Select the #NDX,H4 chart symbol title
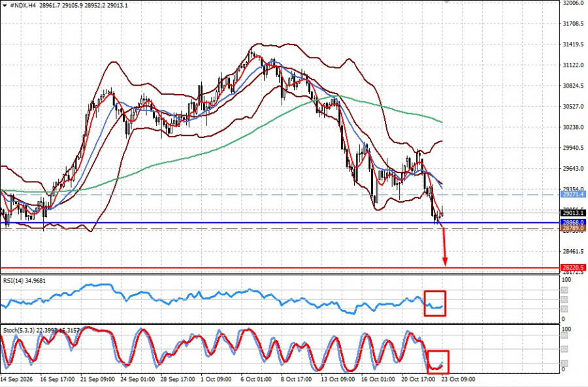588x387 pixels. [23, 6]
